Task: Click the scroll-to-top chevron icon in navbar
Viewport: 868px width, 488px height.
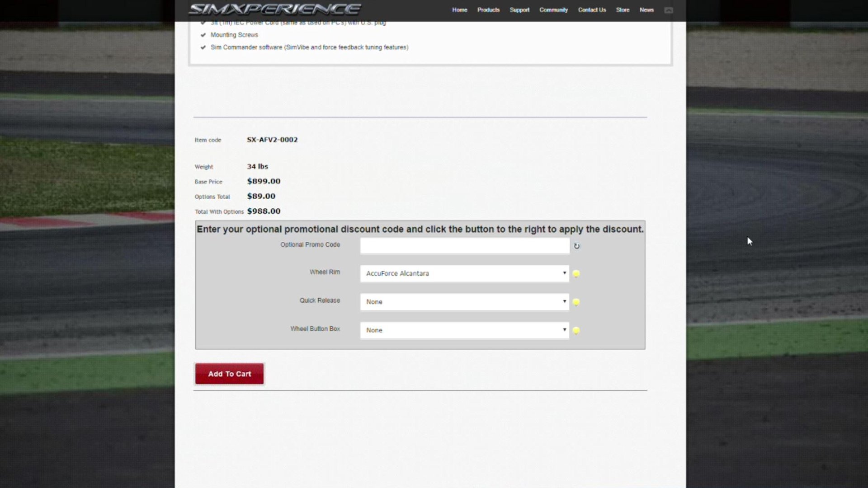Action: coord(668,10)
